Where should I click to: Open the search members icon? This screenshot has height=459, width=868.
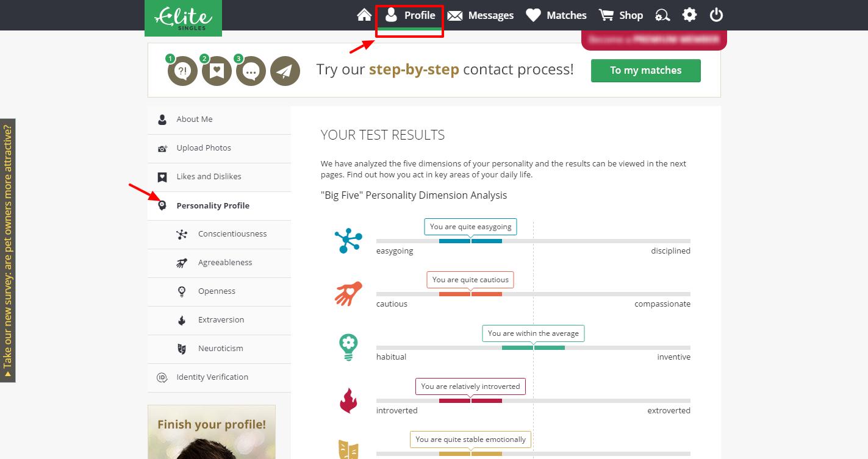[662, 15]
